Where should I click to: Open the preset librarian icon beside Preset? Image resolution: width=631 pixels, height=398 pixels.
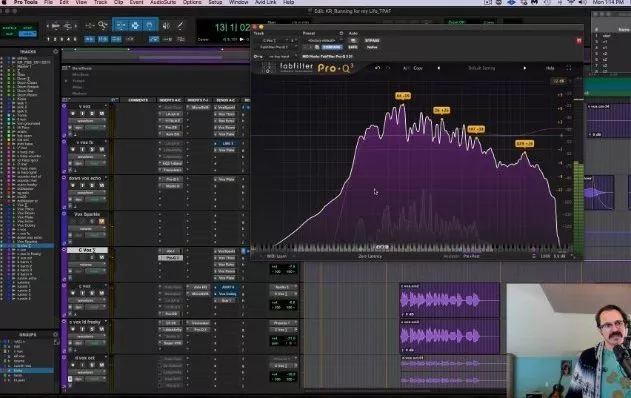coord(341,33)
